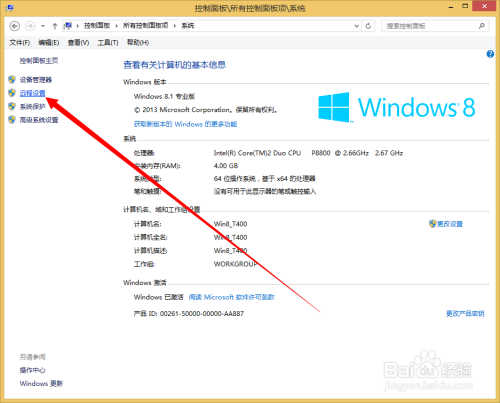
Task: Minimize the system window
Action: [451, 7]
